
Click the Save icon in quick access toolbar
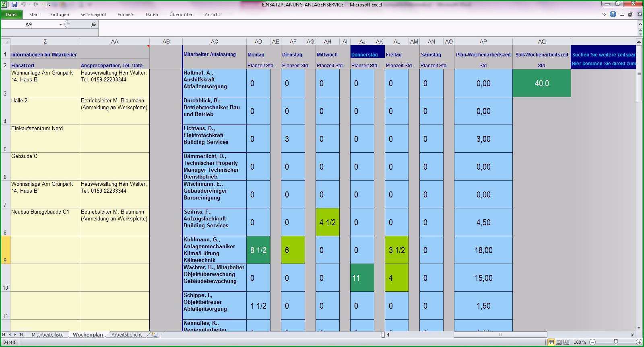point(14,4)
